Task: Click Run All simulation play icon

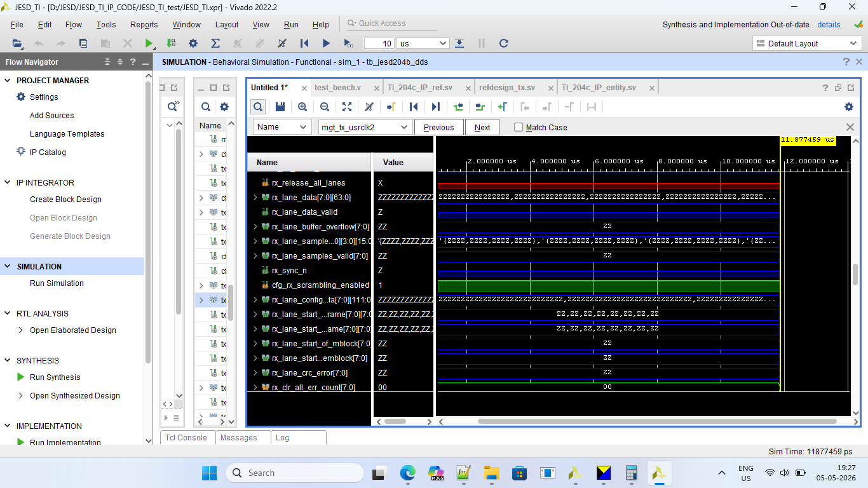Action: point(326,43)
